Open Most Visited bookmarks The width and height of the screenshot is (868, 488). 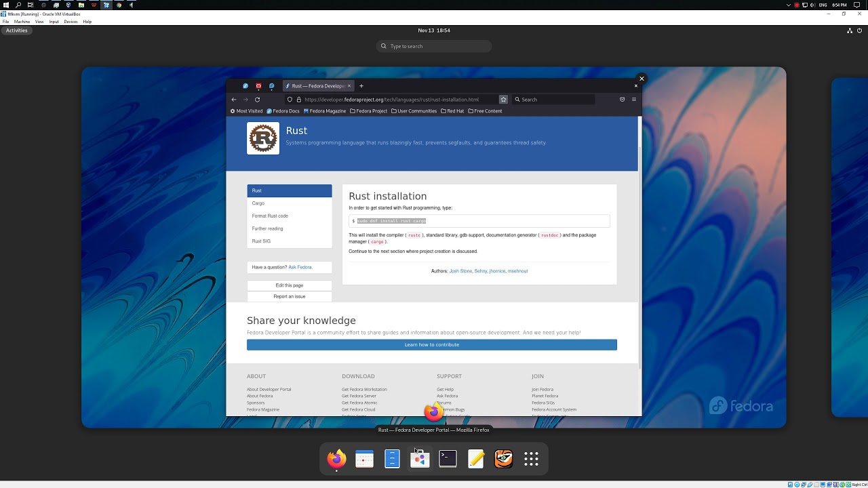[x=246, y=111]
